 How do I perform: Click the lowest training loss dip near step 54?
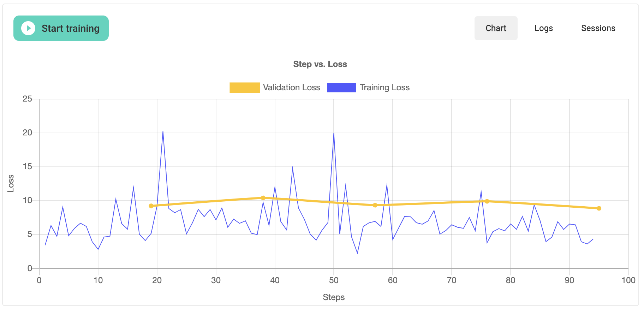357,253
